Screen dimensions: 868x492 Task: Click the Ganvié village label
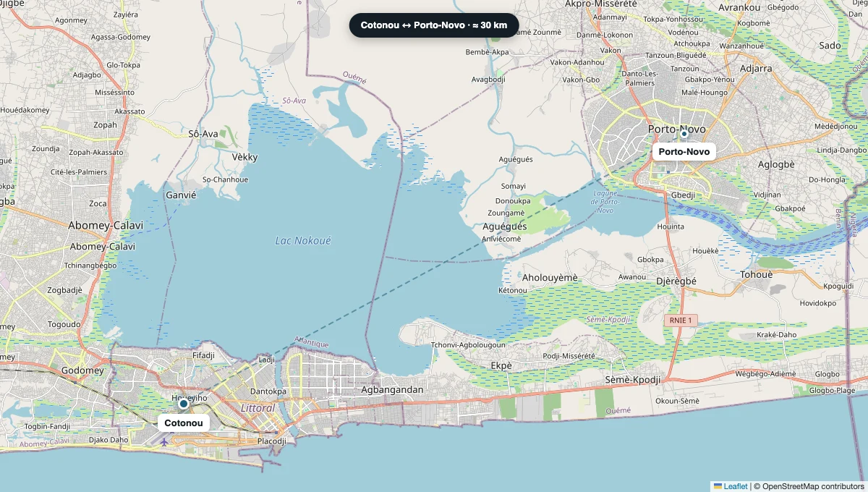pos(181,195)
